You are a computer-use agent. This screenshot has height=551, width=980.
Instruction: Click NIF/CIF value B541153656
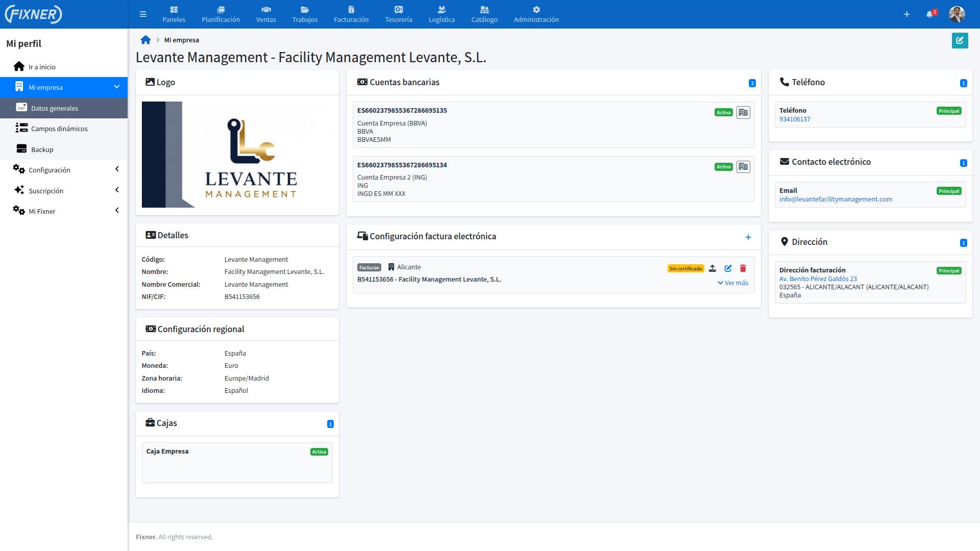[242, 297]
